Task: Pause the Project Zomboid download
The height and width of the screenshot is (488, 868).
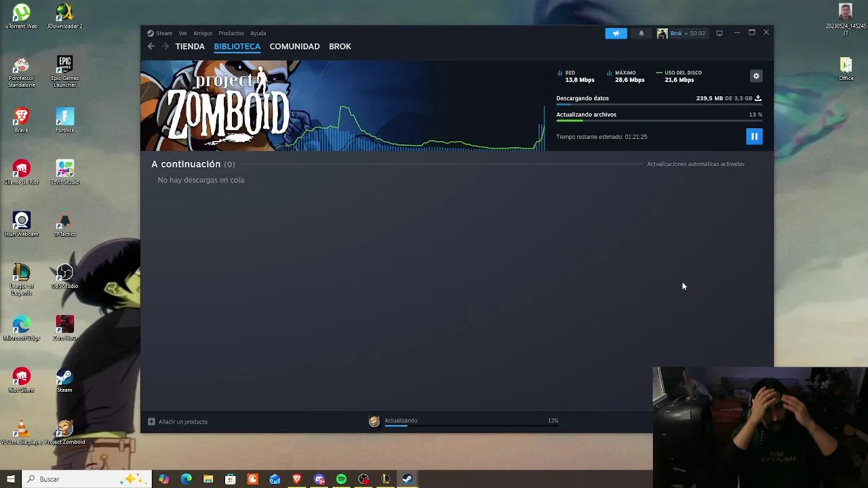Action: [x=754, y=136]
